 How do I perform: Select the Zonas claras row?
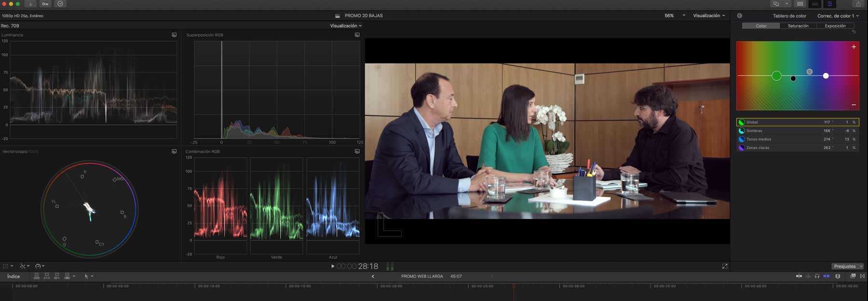[x=798, y=148]
